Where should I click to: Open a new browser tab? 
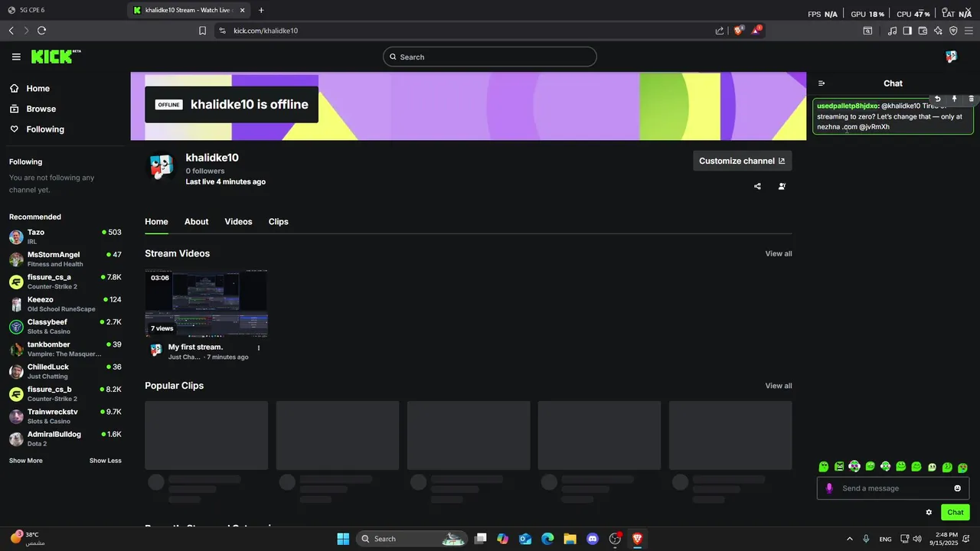tap(261, 10)
